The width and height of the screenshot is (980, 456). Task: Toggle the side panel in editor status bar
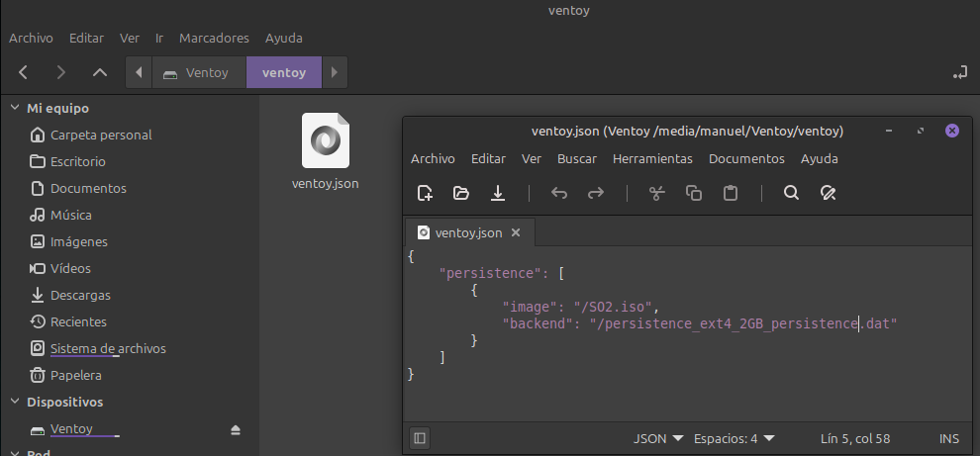[420, 438]
